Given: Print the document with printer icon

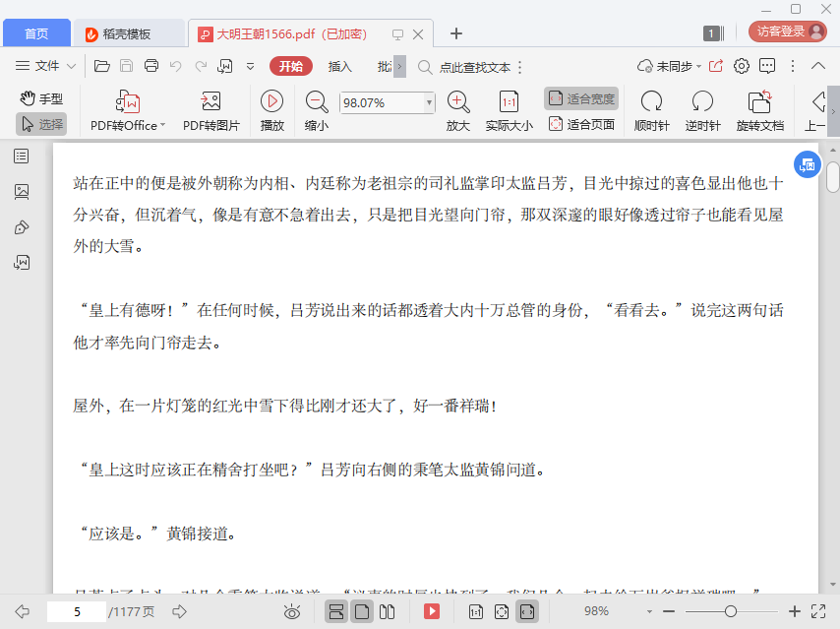Looking at the screenshot, I should point(151,66).
